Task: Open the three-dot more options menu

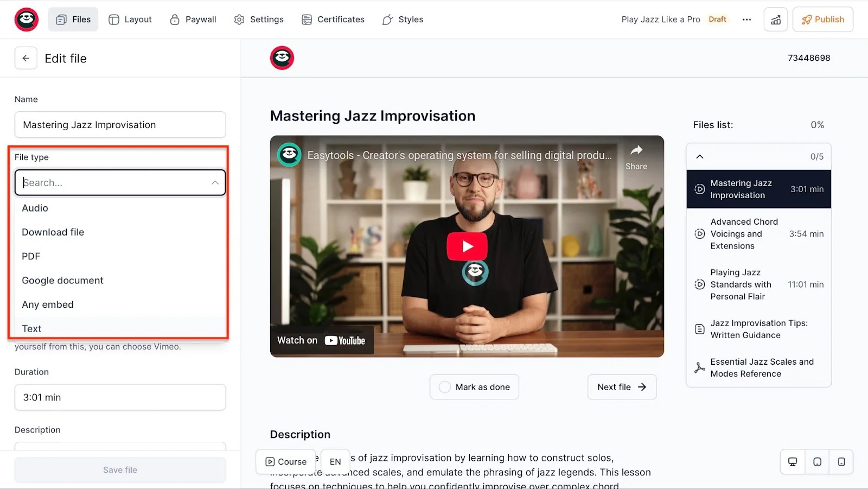Action: 747,20
